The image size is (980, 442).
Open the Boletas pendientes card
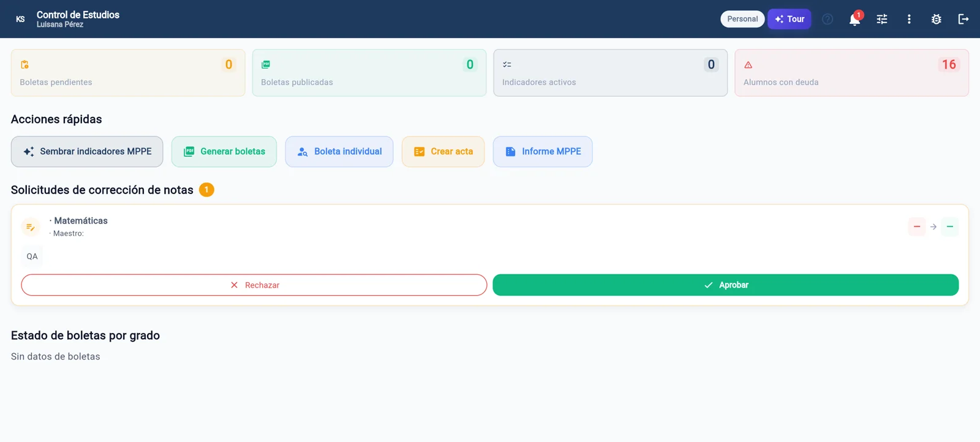click(128, 73)
